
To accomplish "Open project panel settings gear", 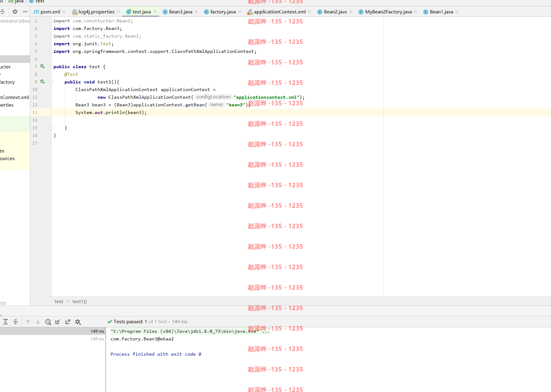I will click(x=15, y=12).
